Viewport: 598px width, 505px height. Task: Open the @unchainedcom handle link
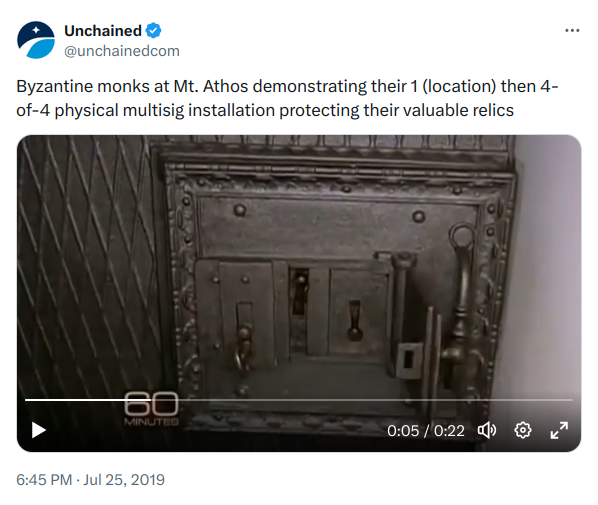[122, 51]
